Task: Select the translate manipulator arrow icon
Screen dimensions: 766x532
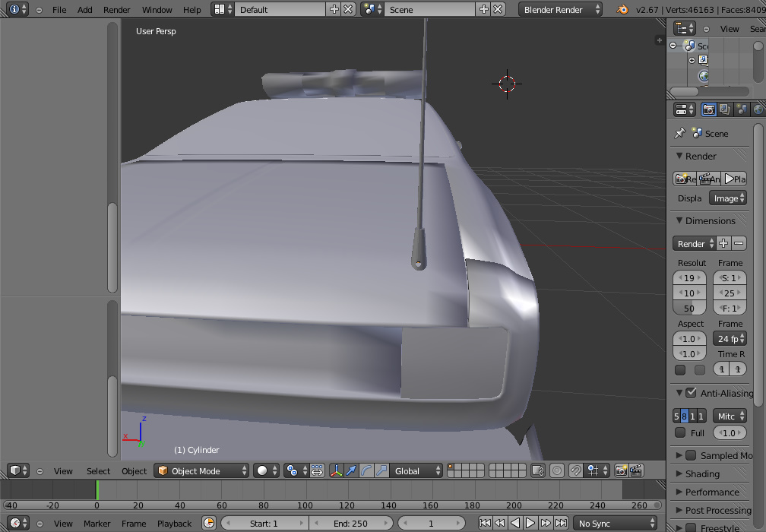Action: point(351,470)
